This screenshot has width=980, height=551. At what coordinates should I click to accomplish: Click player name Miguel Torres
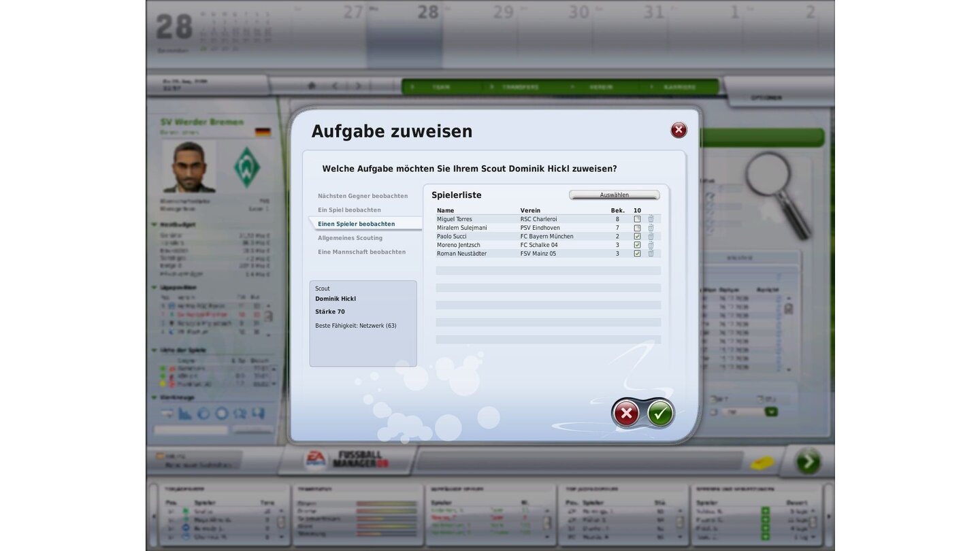454,219
